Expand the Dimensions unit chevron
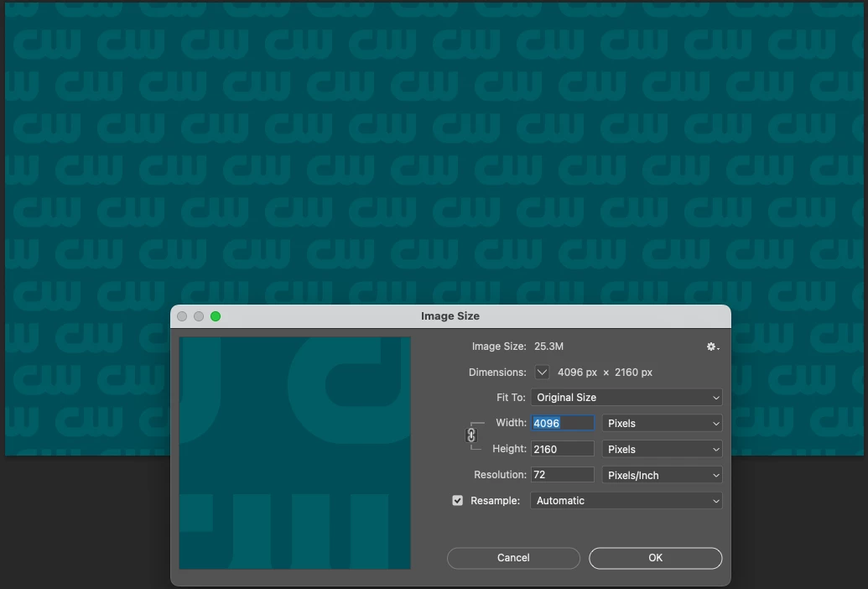 [542, 372]
